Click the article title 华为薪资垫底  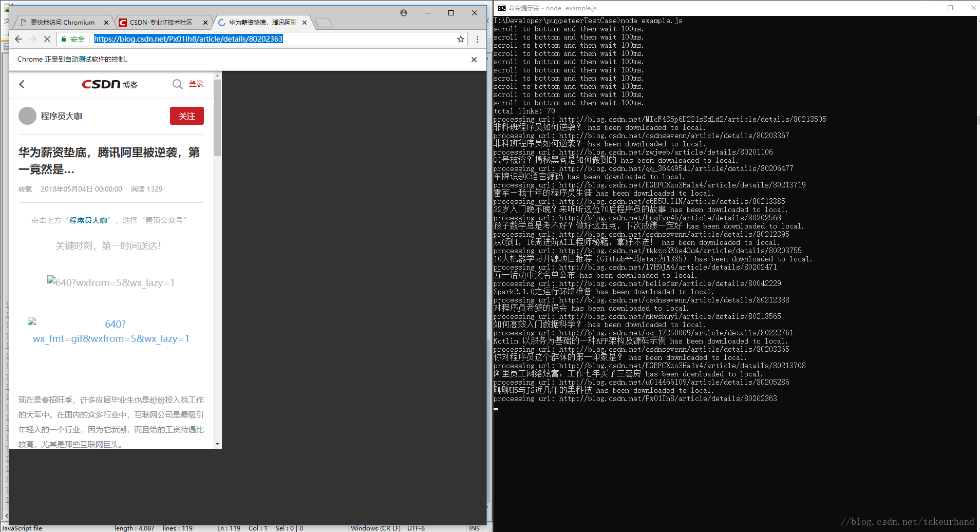[x=109, y=160]
